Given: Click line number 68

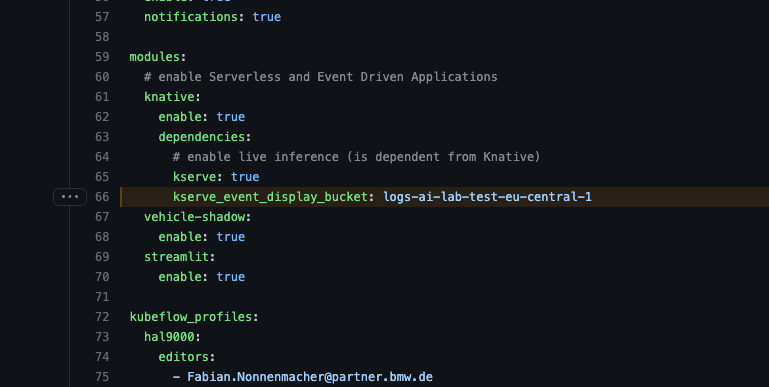Looking at the screenshot, I should coord(102,237).
